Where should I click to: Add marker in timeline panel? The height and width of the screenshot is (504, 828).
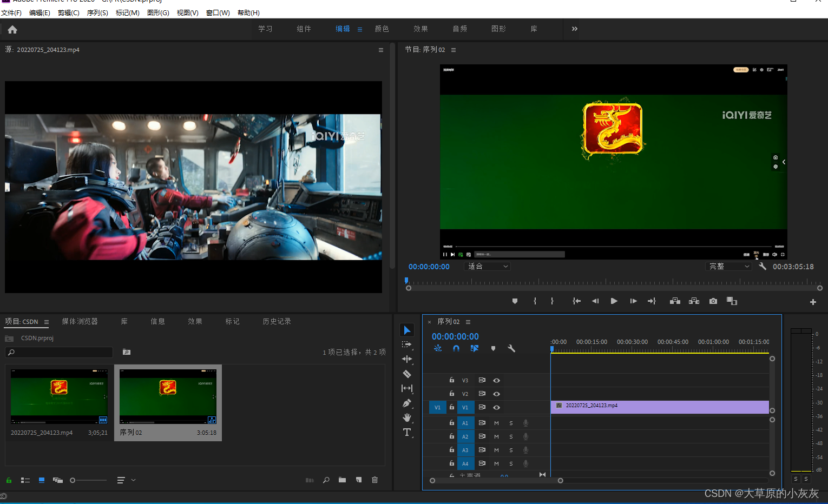493,349
